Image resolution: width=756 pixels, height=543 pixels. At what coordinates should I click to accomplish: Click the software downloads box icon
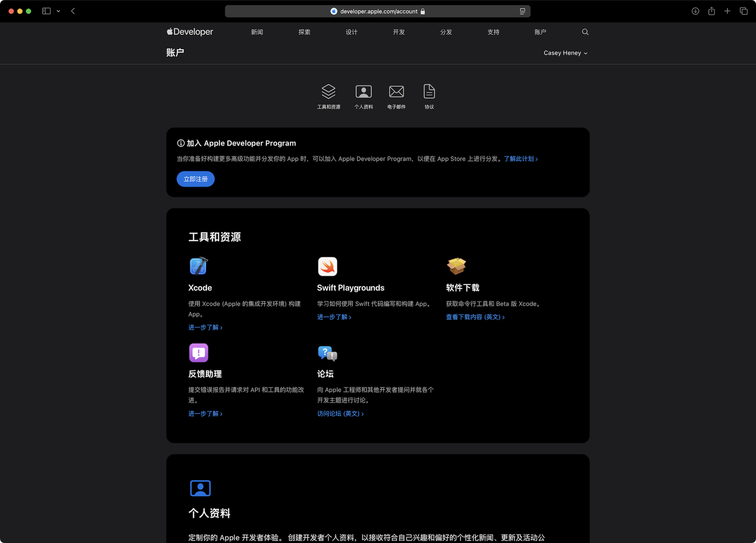(456, 266)
